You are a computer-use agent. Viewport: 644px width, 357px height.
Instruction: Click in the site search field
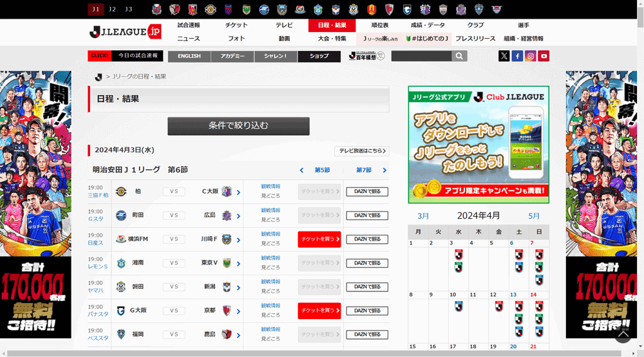tap(421, 56)
